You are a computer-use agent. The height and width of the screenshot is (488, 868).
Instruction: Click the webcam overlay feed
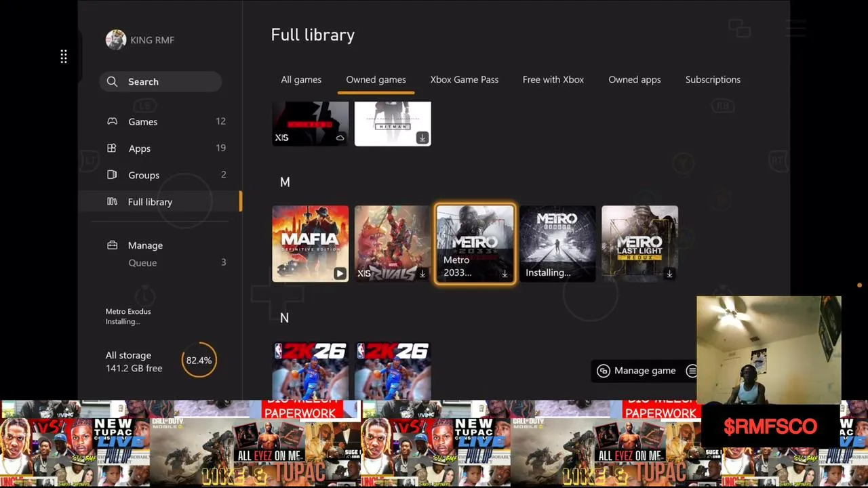[x=769, y=350]
